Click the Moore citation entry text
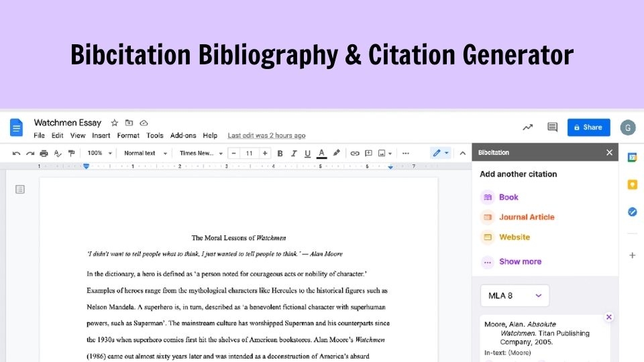 point(537,333)
